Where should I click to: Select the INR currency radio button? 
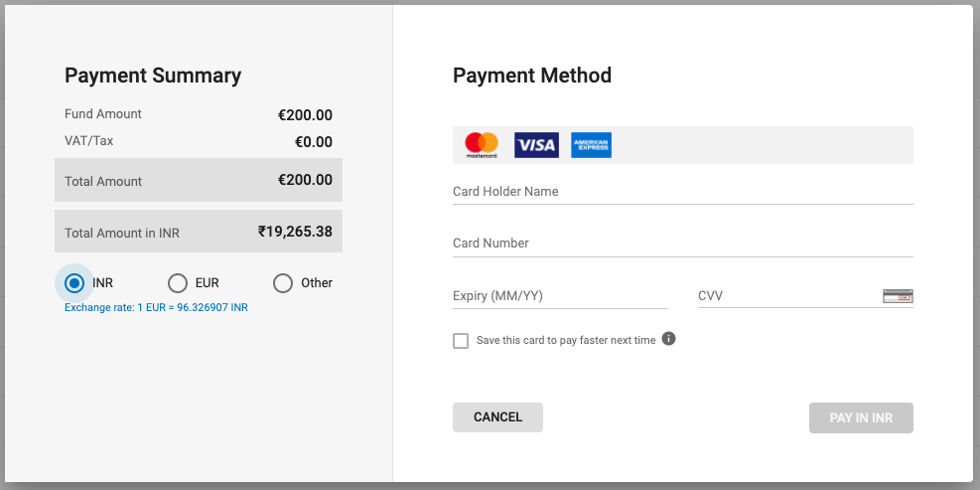[x=74, y=283]
